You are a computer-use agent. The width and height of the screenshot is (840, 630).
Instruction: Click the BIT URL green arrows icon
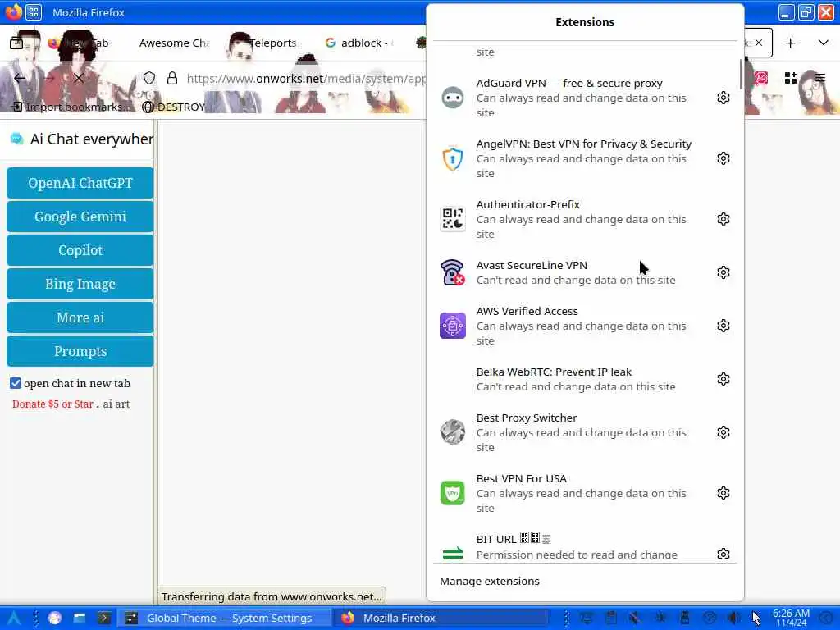453,554
